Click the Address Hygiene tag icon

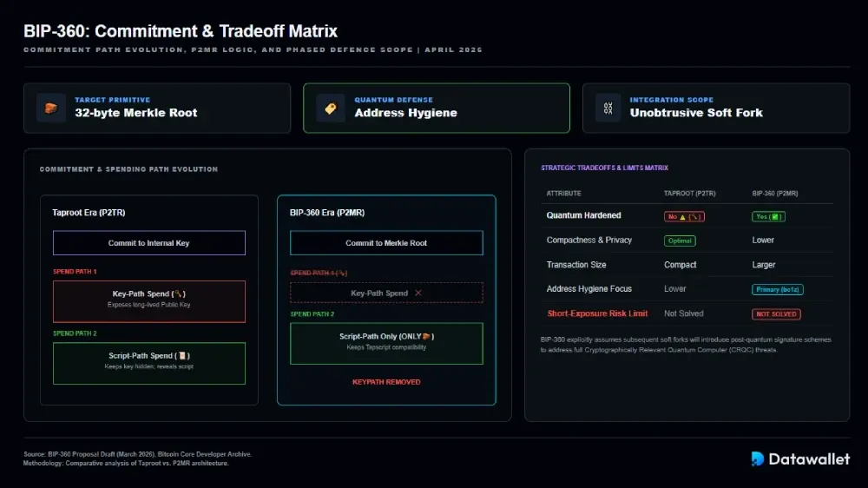[331, 108]
